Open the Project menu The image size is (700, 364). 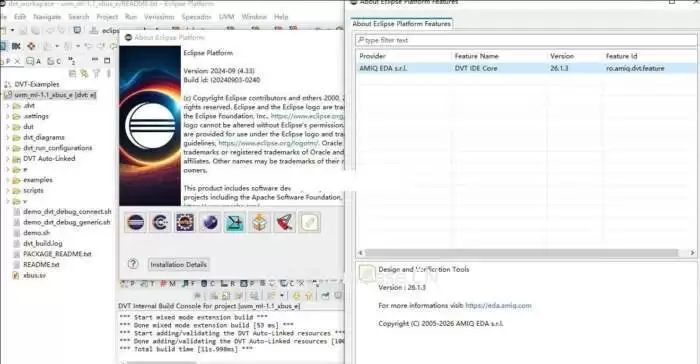coord(107,17)
